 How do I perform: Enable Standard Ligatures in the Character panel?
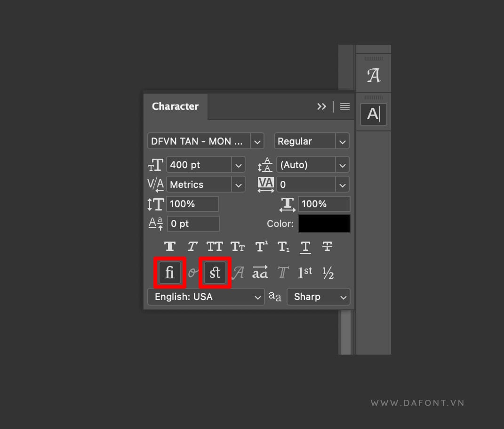click(x=169, y=272)
